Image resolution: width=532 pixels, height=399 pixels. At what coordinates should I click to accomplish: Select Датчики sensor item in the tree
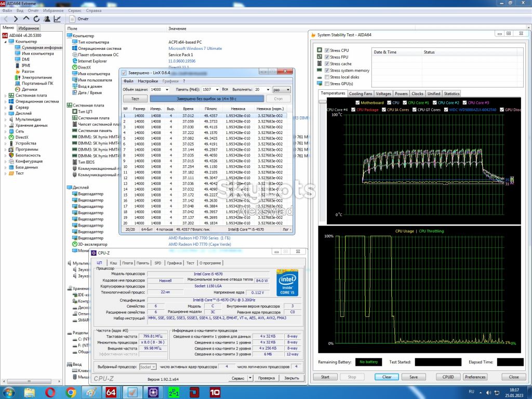(29, 89)
